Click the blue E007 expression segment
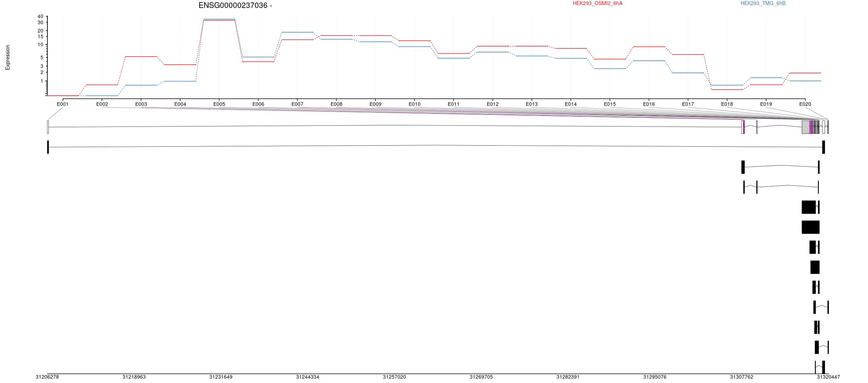 pos(297,32)
